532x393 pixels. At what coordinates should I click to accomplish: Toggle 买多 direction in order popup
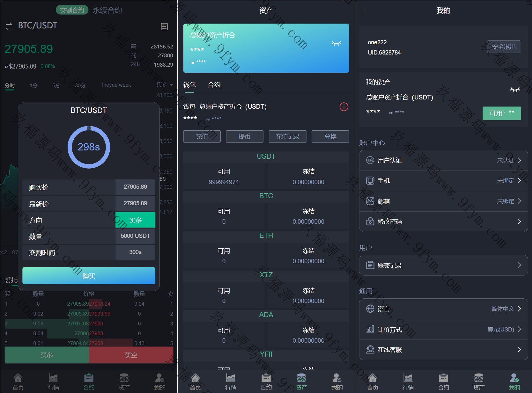click(x=135, y=220)
